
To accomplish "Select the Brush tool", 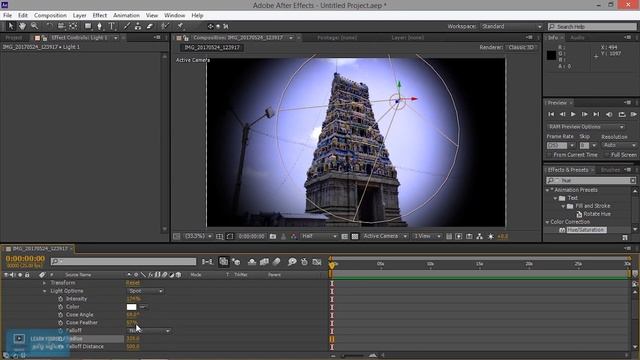I will click(127, 26).
